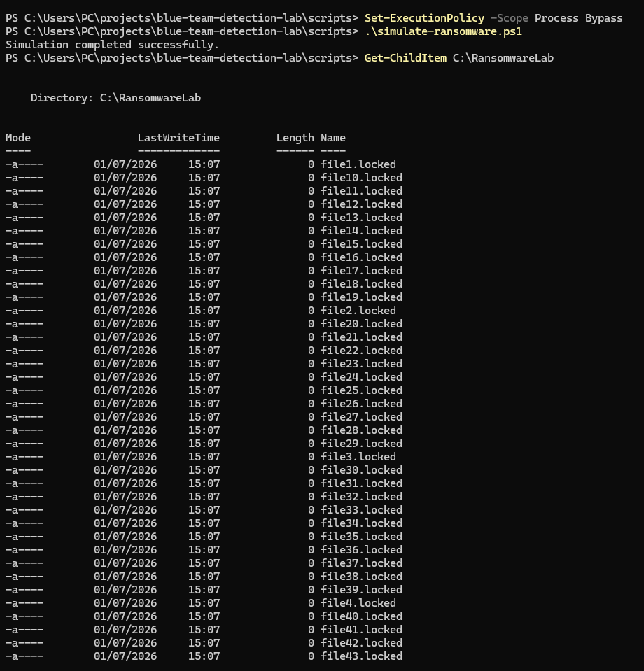Image resolution: width=644 pixels, height=671 pixels.
Task: Click the file4.locked entry
Action: pos(358,603)
